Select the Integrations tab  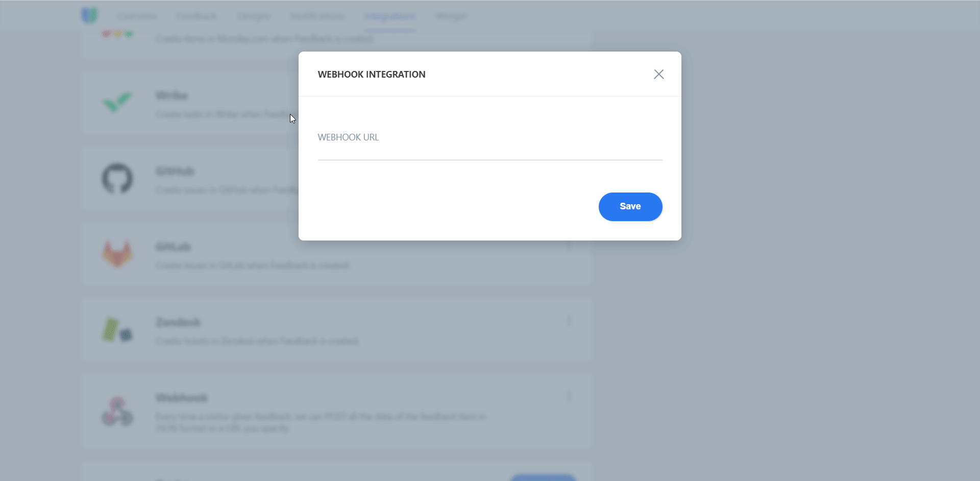[x=390, y=16]
